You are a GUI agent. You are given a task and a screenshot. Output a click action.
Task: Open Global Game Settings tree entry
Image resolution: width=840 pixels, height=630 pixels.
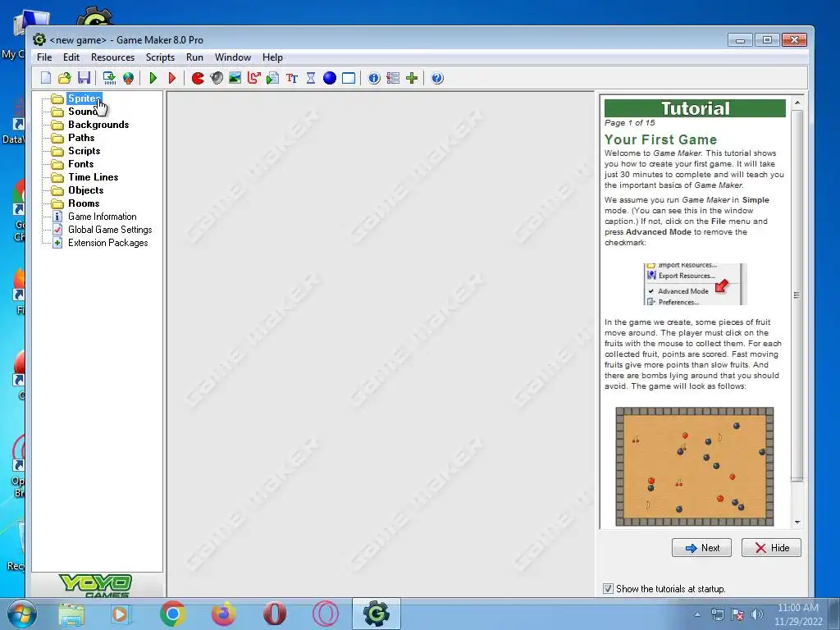click(x=110, y=230)
